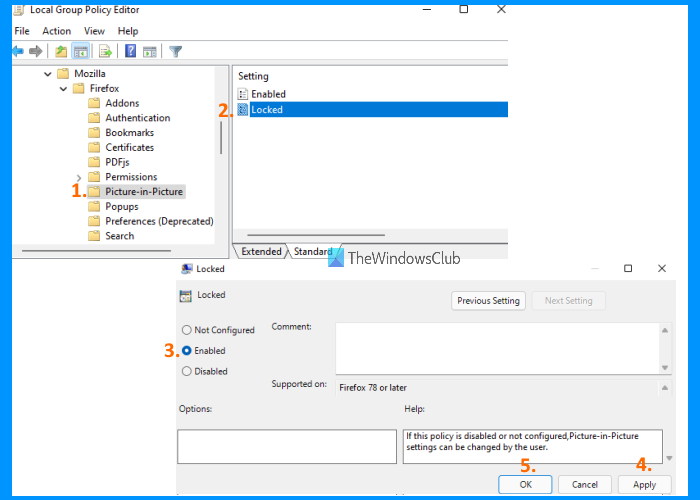Select the Bookmarks tree item label
Image resolution: width=700 pixels, height=500 pixels.
tap(129, 133)
